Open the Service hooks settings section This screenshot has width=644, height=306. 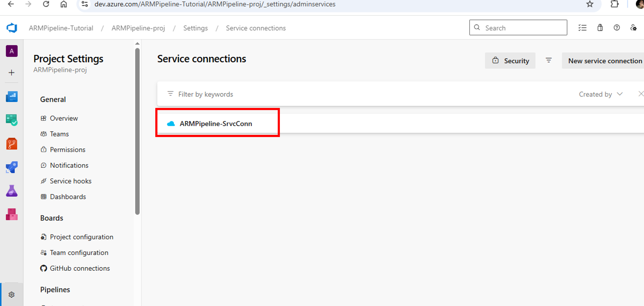tap(71, 181)
